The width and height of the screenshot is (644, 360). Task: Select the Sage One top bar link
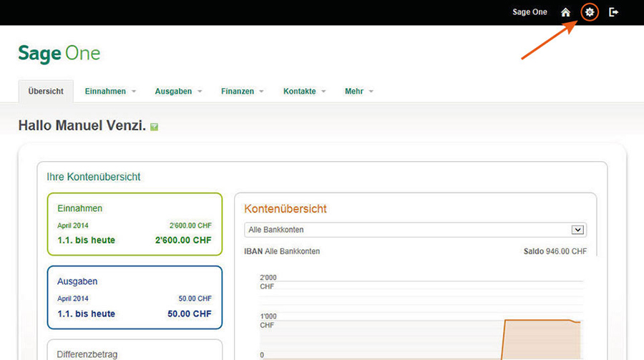click(x=530, y=12)
